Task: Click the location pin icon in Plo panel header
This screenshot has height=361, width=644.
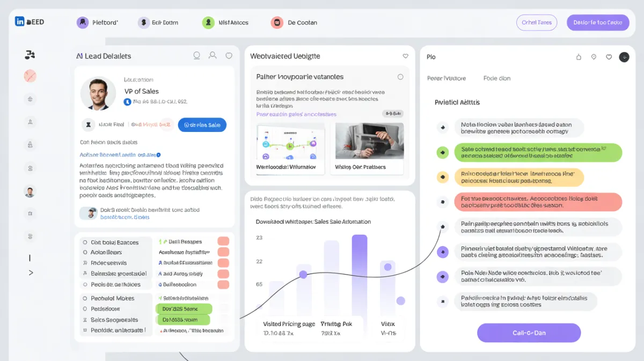Action: click(594, 57)
